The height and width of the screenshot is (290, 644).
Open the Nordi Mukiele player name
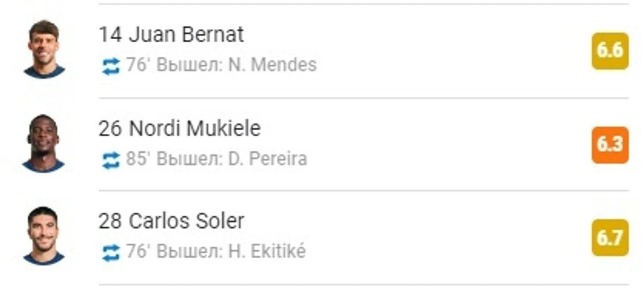(195, 128)
